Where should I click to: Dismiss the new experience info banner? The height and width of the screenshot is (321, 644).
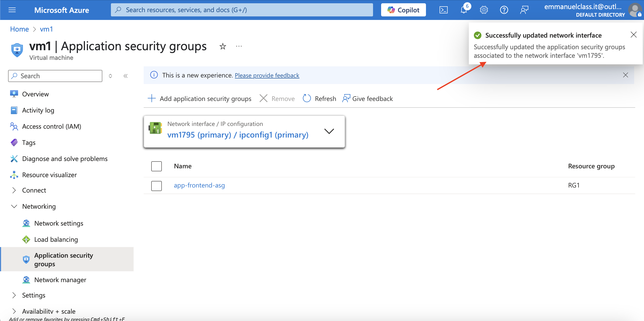(x=625, y=75)
